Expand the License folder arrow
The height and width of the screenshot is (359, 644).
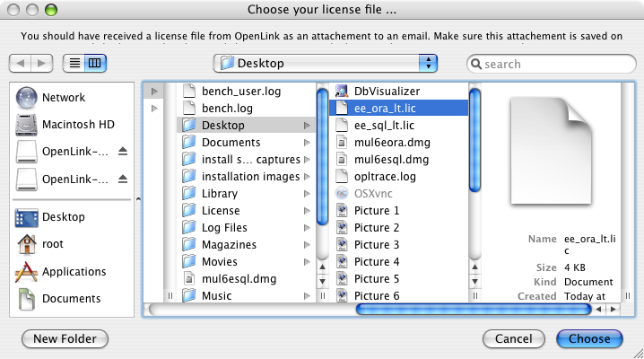click(x=307, y=211)
